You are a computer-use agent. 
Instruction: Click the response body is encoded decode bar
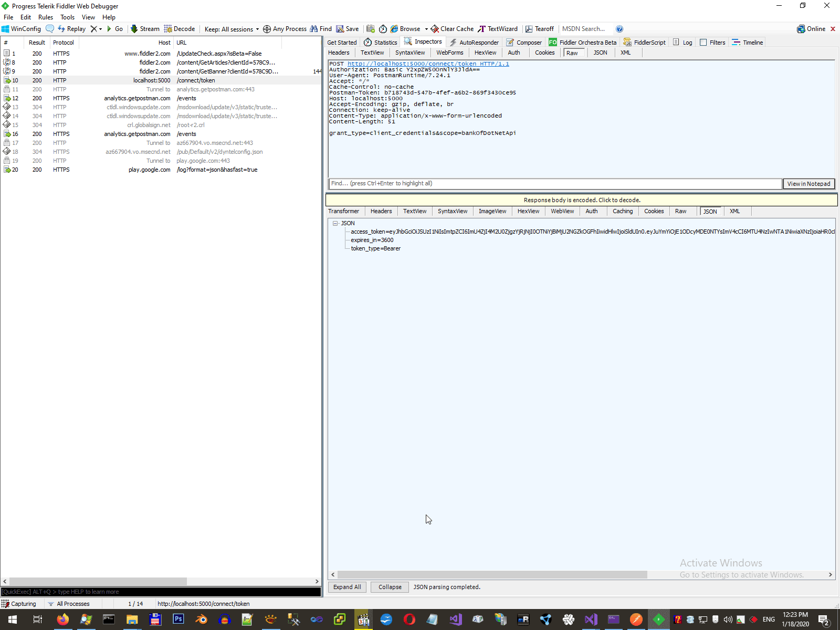pyautogui.click(x=582, y=200)
